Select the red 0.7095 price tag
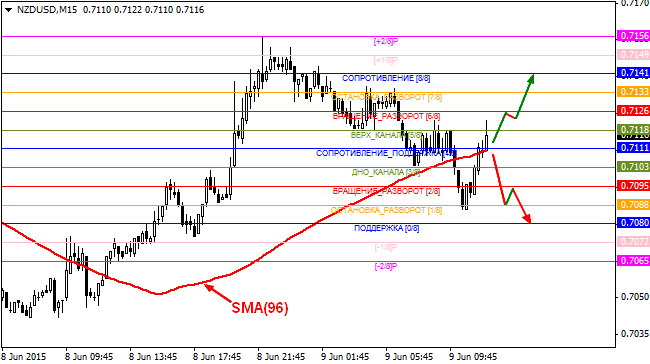Image resolution: width=650 pixels, height=364 pixels. (x=633, y=186)
